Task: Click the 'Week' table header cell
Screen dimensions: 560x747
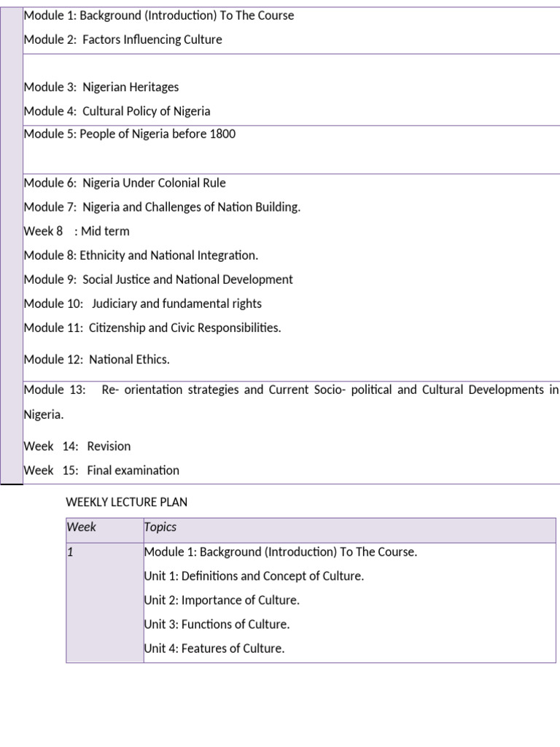Action: (x=105, y=530)
